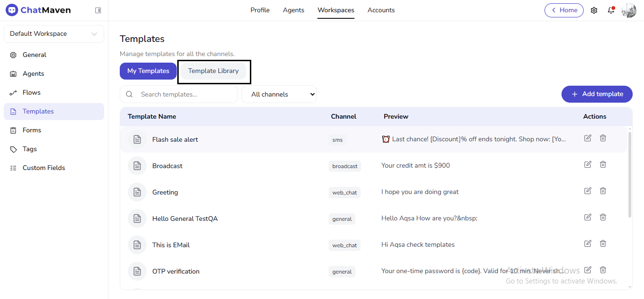Delete the This is EMail template
This screenshot has width=644, height=299.
tap(603, 243)
